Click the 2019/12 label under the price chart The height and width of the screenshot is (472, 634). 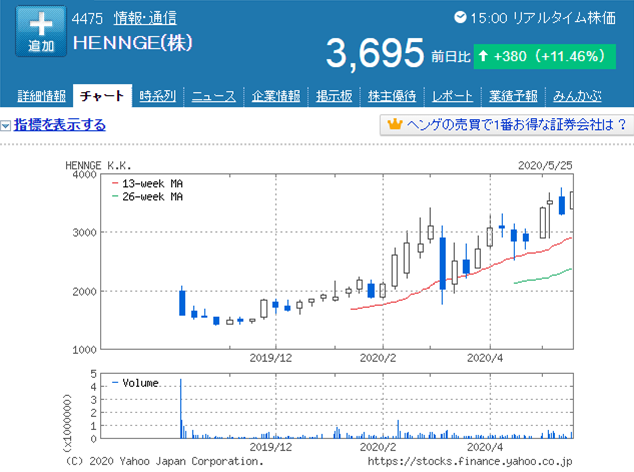271,358
